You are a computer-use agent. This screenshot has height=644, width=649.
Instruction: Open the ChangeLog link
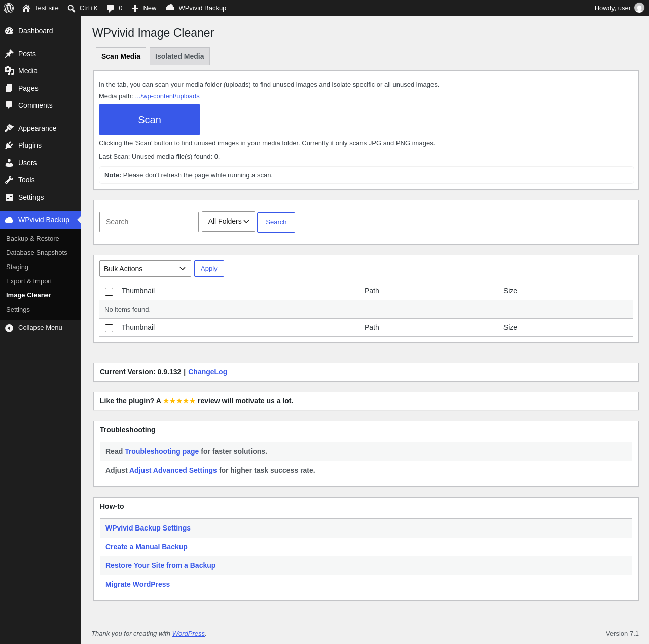[x=207, y=372]
